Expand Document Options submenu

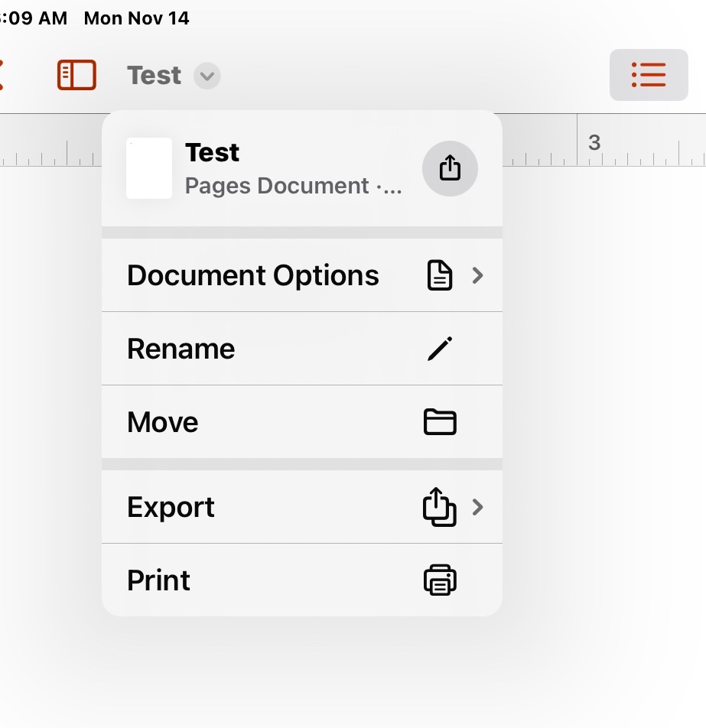tap(478, 275)
